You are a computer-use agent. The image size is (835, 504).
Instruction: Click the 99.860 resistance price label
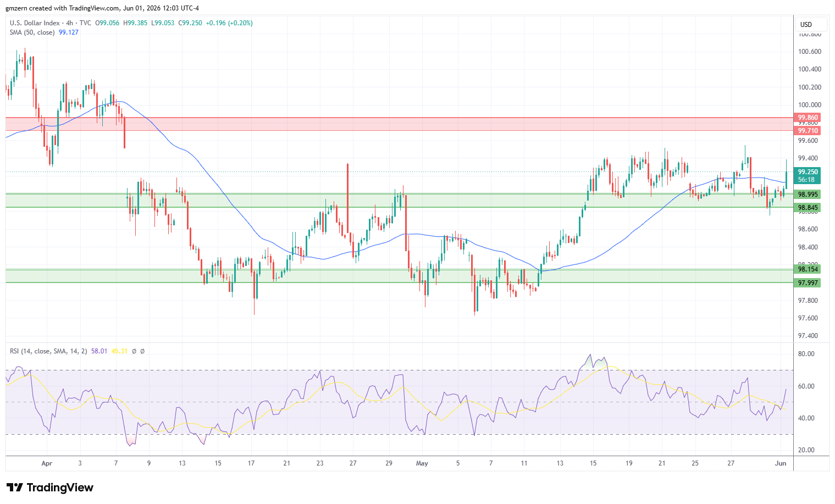(808, 118)
